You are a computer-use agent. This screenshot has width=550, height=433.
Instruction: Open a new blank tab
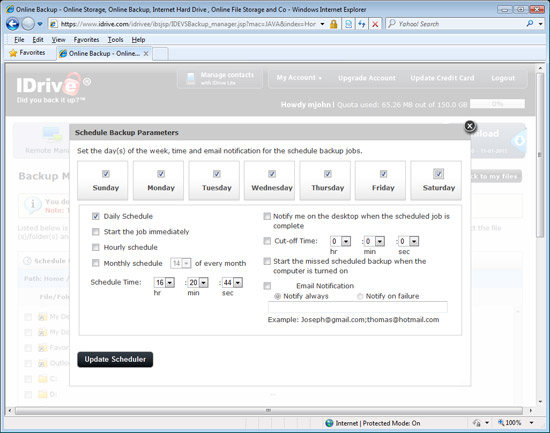point(160,54)
